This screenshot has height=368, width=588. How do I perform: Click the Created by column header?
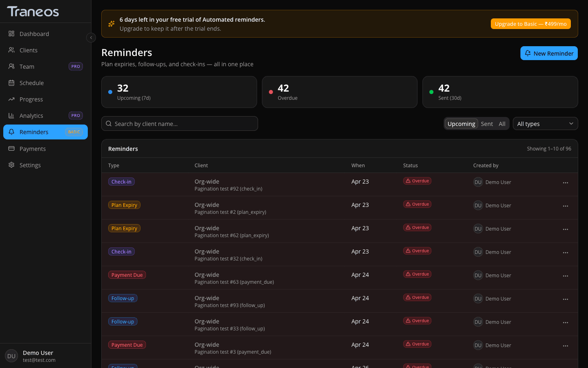(x=486, y=165)
